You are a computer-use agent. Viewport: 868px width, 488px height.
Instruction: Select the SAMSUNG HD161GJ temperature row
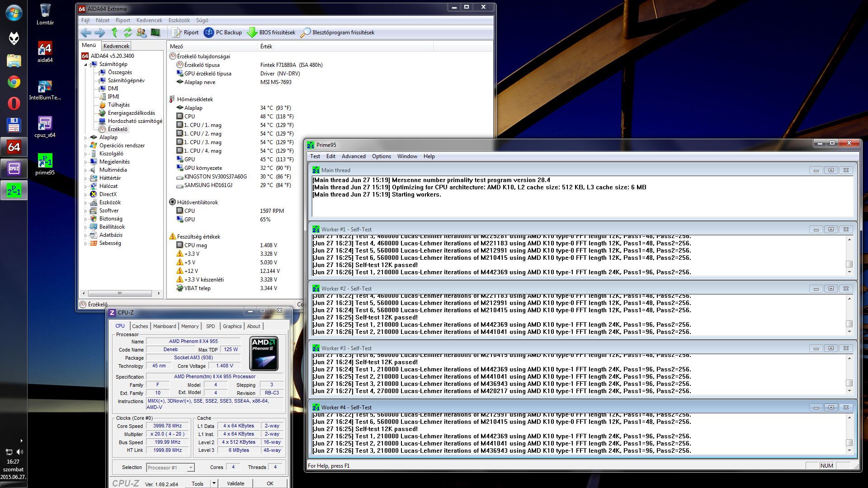[235, 185]
